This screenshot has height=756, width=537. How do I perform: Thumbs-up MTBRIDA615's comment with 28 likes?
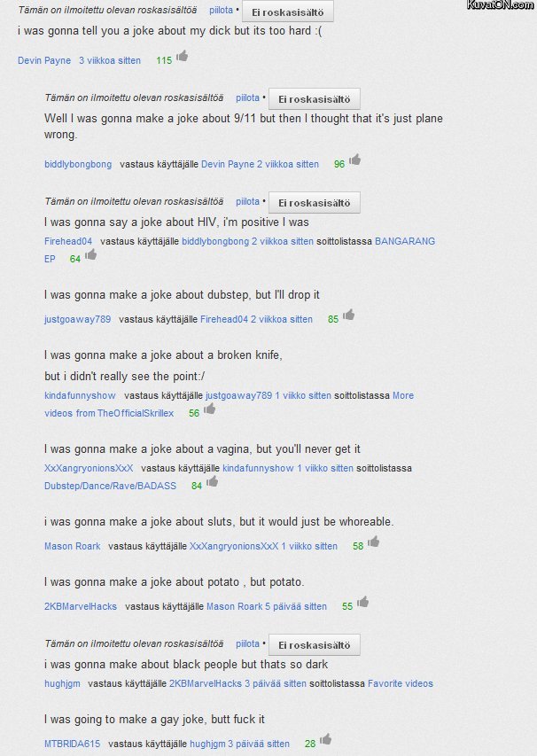point(325,739)
